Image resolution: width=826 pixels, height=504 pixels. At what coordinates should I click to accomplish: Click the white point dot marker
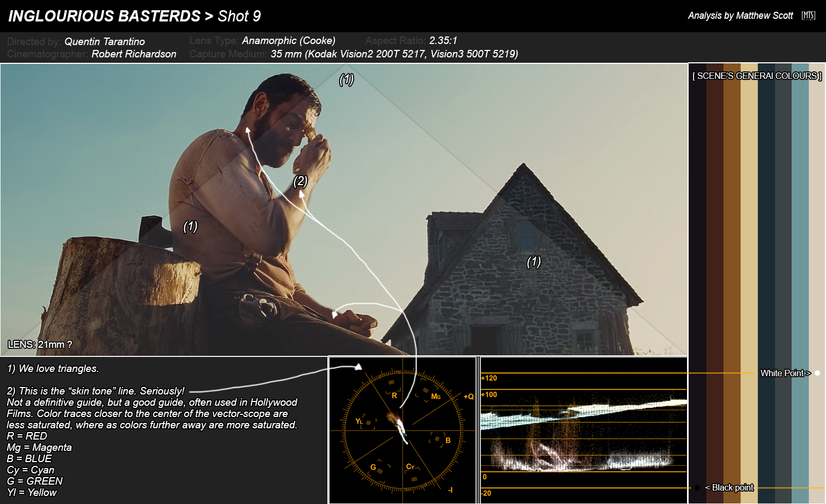pos(817,373)
